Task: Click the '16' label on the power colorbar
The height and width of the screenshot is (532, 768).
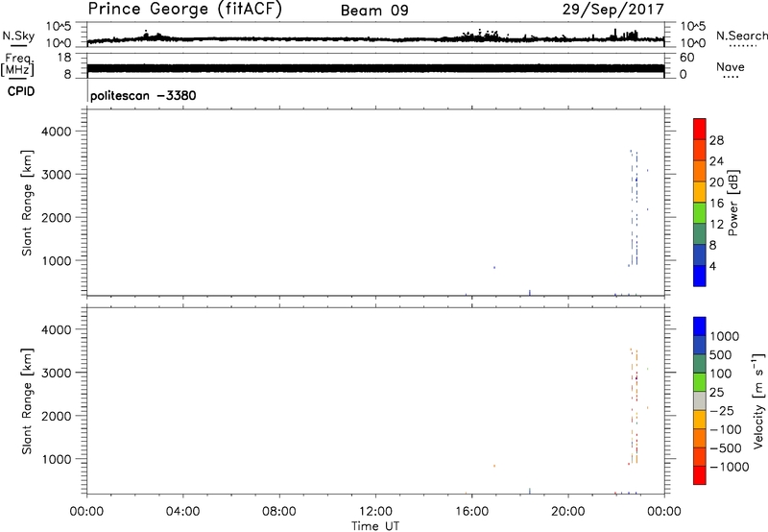Action: [x=716, y=204]
